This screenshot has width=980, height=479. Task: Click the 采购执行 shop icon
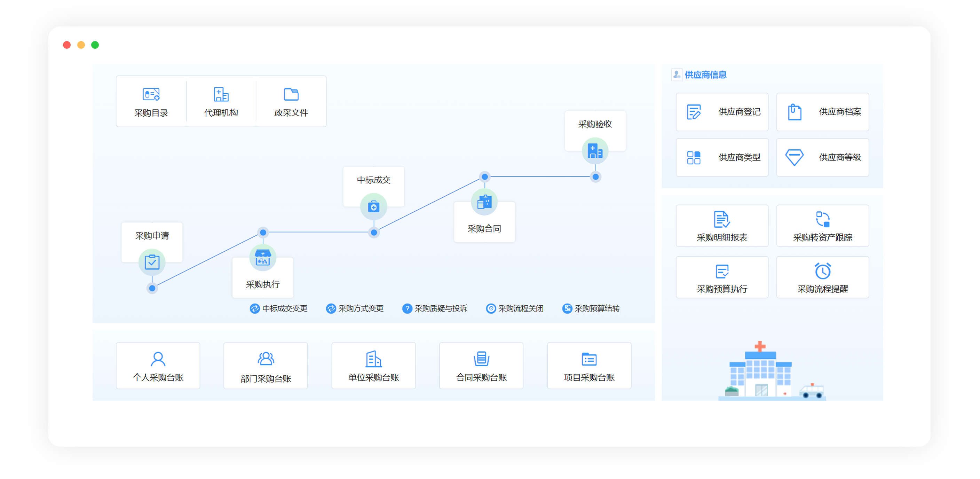coord(262,258)
